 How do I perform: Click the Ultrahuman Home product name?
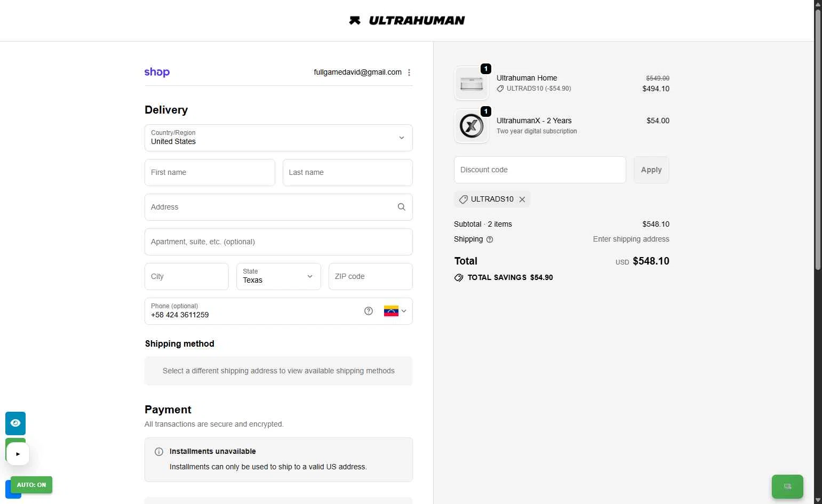526,78
